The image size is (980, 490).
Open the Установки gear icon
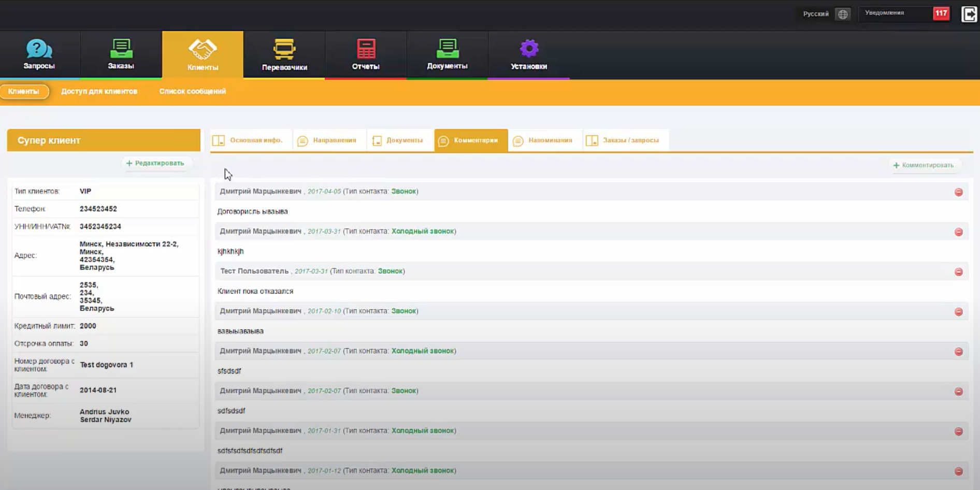coord(529,49)
